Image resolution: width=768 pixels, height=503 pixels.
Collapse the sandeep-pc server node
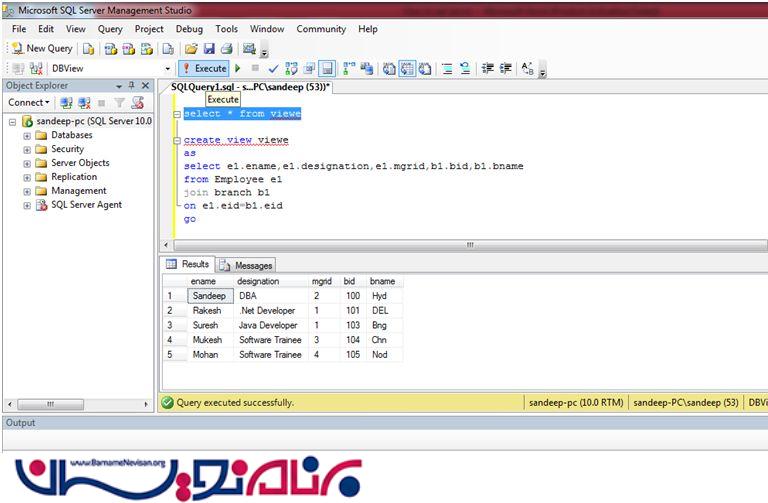point(11,121)
